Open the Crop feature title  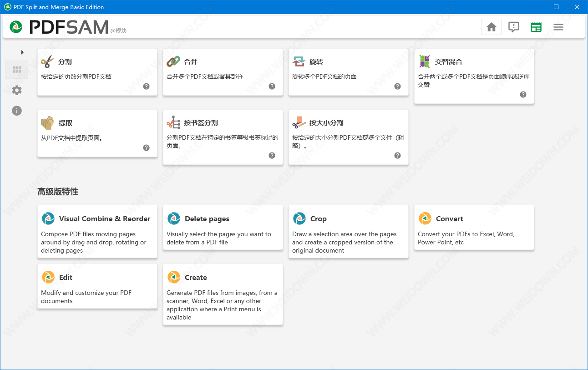319,219
